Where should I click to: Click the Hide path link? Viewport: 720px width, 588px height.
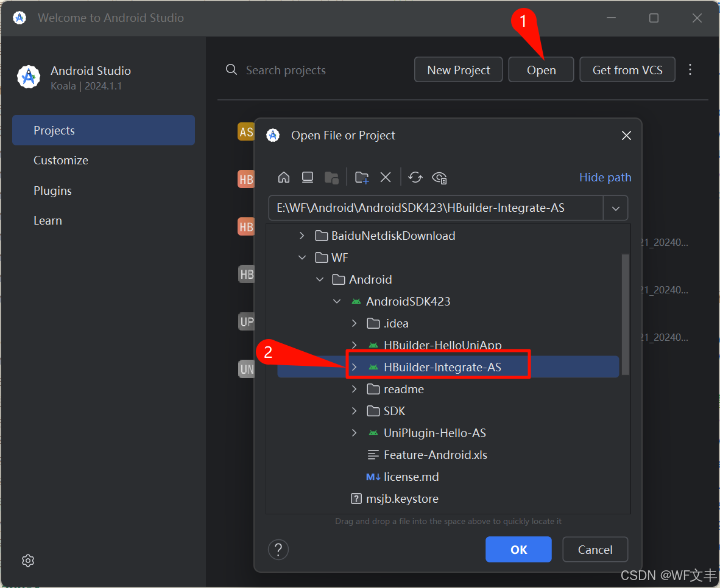[605, 177]
